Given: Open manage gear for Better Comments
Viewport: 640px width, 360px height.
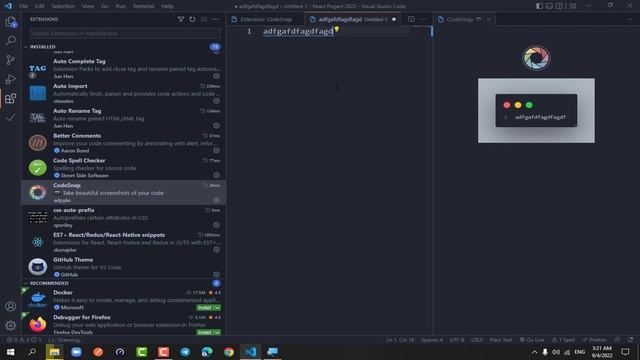Looking at the screenshot, I should pos(216,151).
